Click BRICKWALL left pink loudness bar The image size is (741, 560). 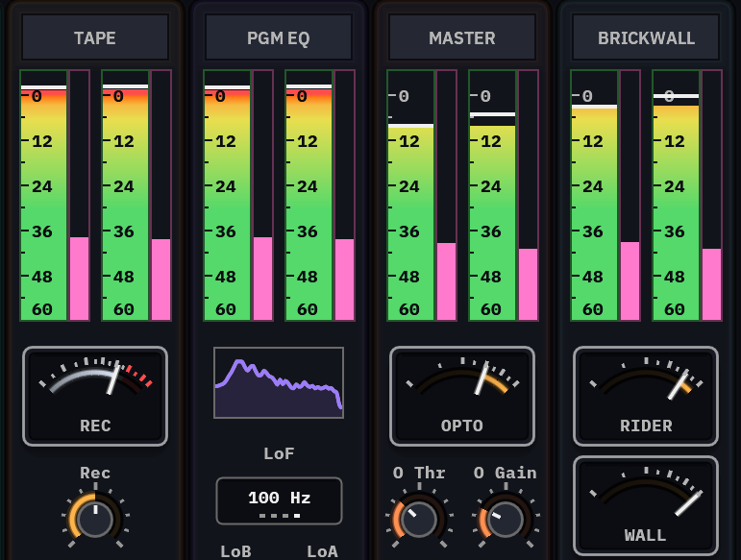point(630,196)
